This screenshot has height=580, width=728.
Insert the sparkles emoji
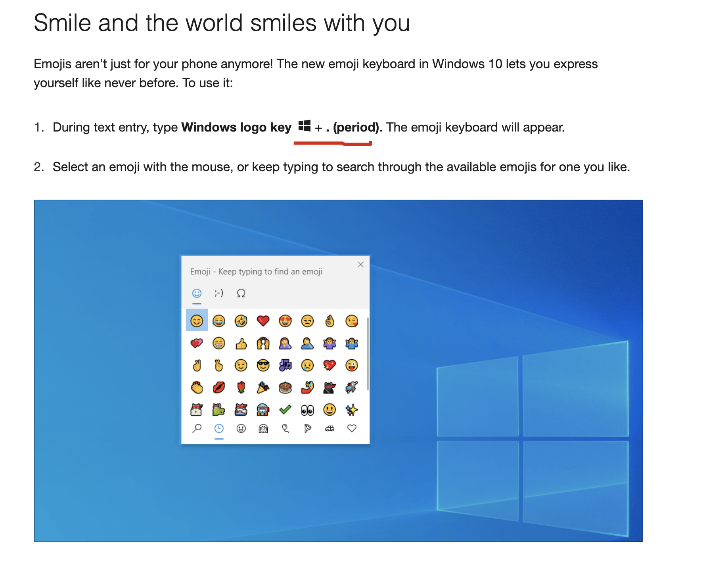(352, 409)
